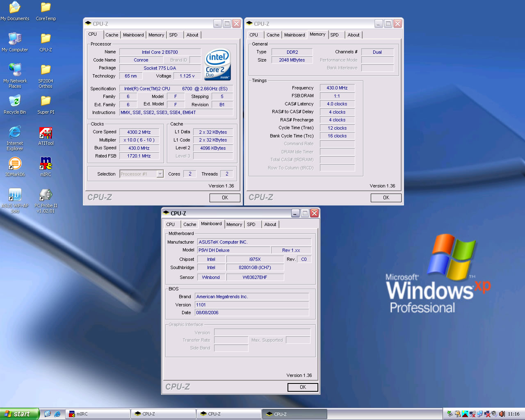Click the processor Name field 'Intel Core 2 E6700'

click(160, 52)
